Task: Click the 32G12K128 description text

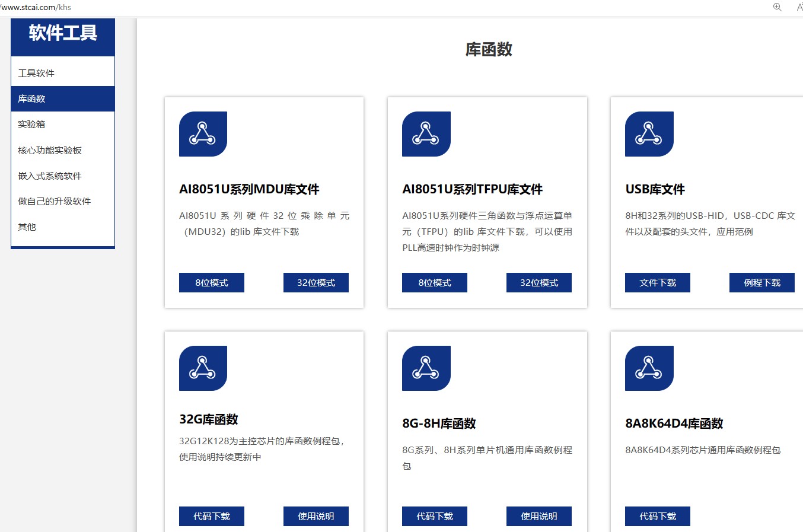Action: coord(262,449)
